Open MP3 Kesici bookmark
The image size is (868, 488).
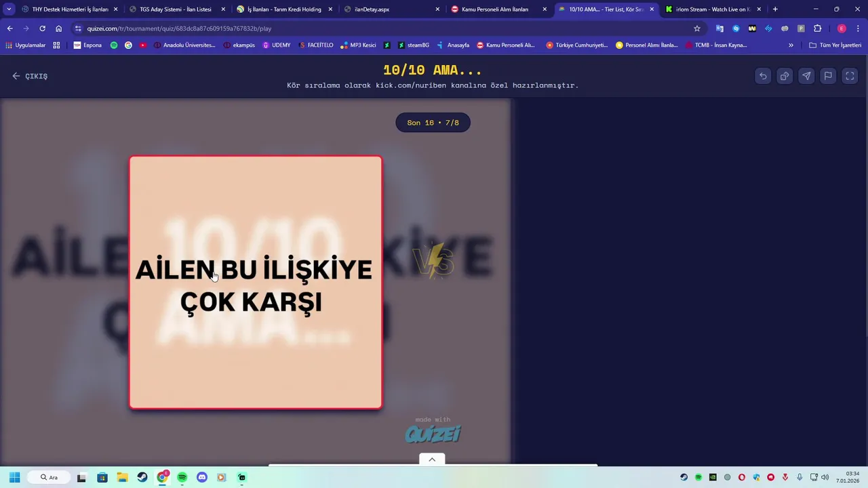[359, 45]
